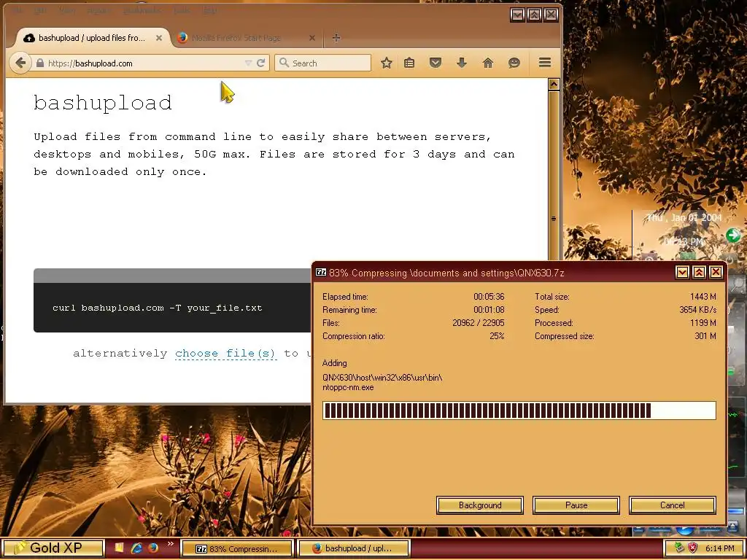Click the bashupload page heading

(x=103, y=103)
